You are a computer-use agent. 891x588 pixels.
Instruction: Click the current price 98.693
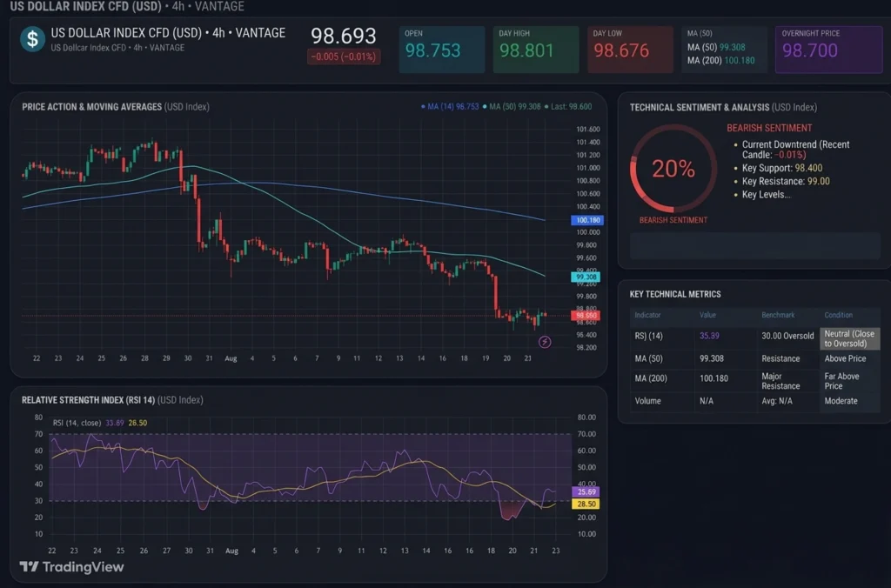tap(343, 36)
